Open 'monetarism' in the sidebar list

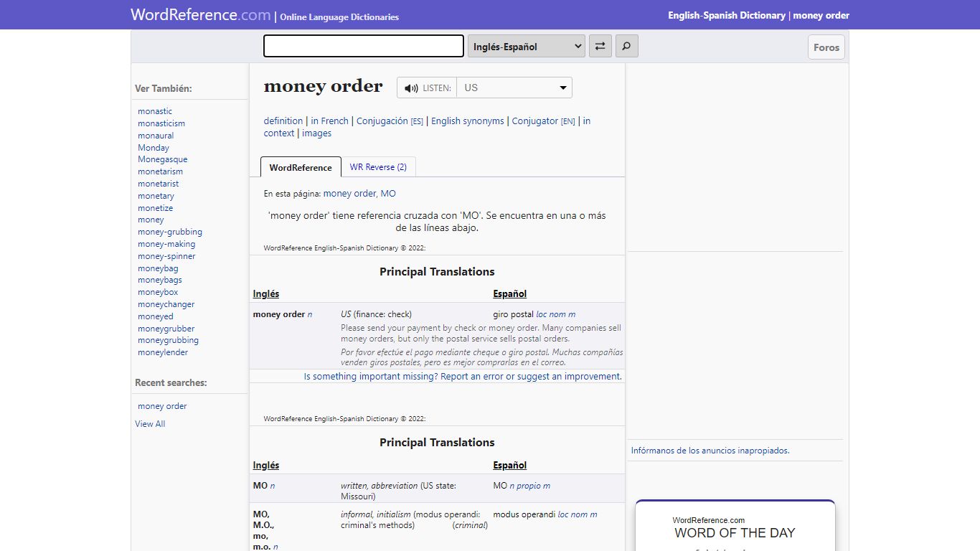click(x=160, y=171)
